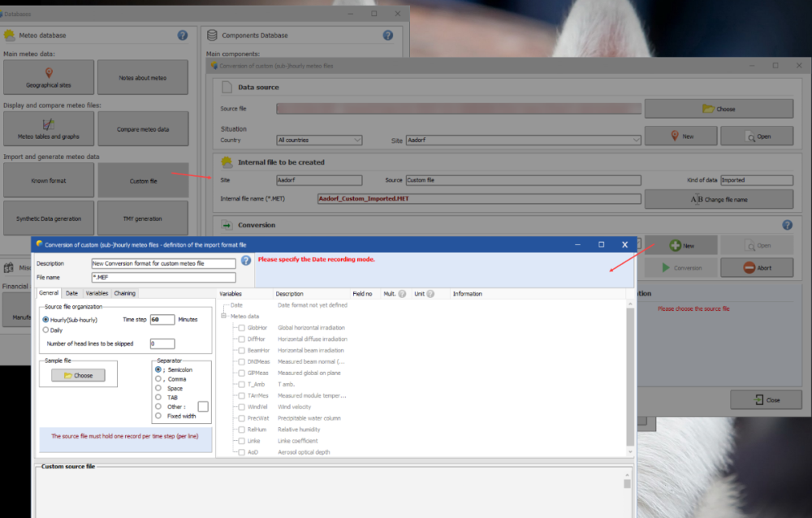Click the help icon beside Description field
Viewport: 812px width, 518px height.
click(246, 261)
